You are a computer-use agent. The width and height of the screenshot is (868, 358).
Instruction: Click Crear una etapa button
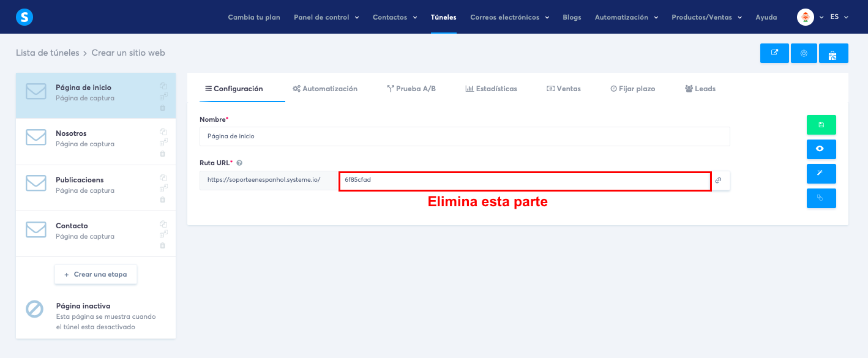[95, 275]
